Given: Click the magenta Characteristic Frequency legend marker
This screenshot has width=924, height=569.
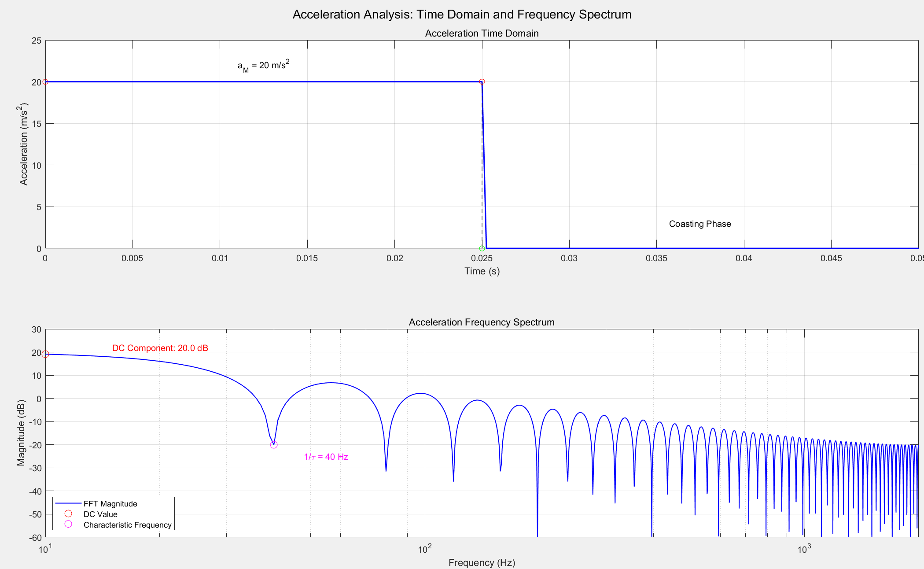Looking at the screenshot, I should pyautogui.click(x=68, y=524).
